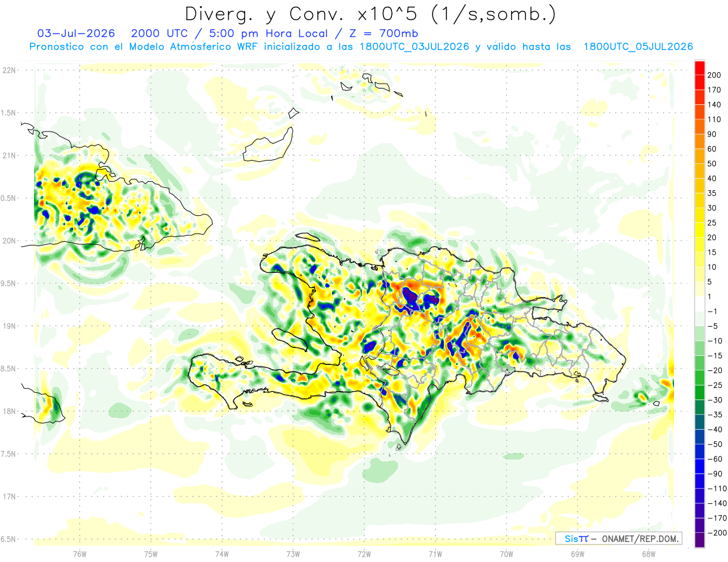The height and width of the screenshot is (562, 728).
Task: Click the yellow swatch between 20 and 25
Action: point(699,230)
